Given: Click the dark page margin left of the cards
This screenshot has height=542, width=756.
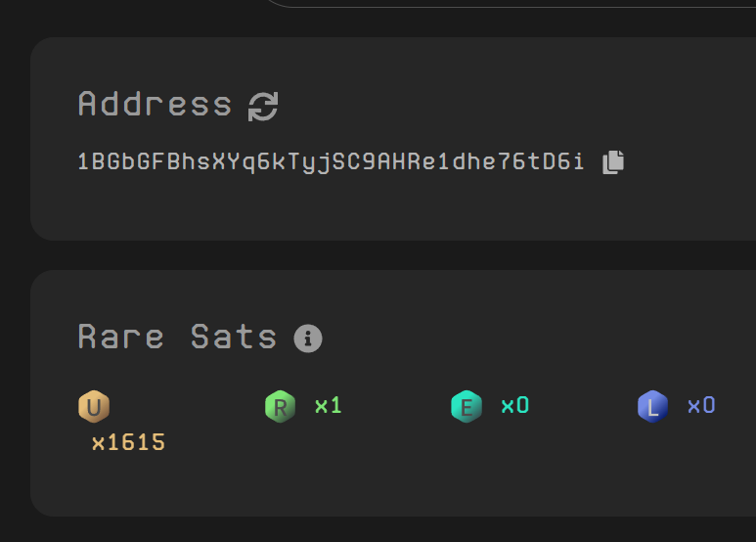Looking at the screenshot, I should [14, 294].
